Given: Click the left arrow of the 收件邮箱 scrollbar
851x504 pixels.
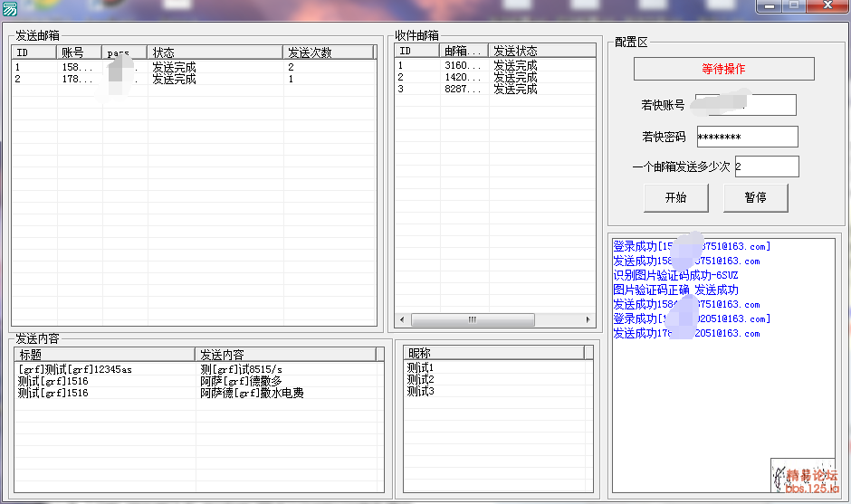Looking at the screenshot, I should click(402, 320).
